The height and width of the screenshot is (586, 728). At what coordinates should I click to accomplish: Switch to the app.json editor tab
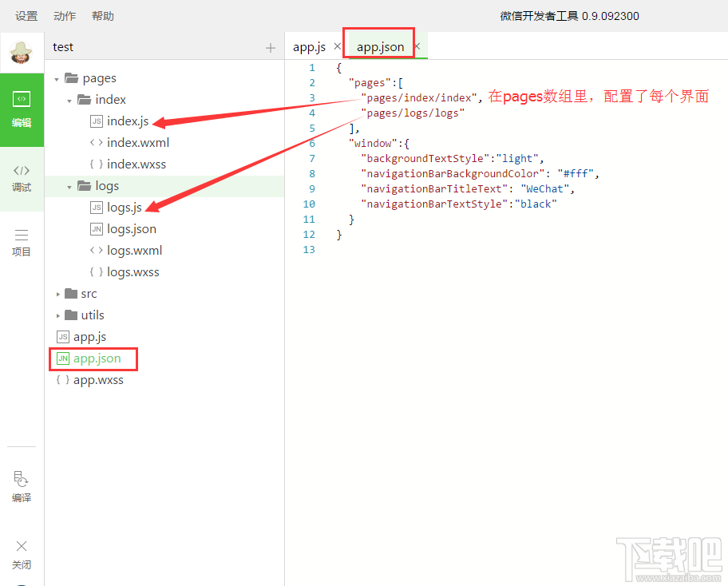(x=380, y=47)
